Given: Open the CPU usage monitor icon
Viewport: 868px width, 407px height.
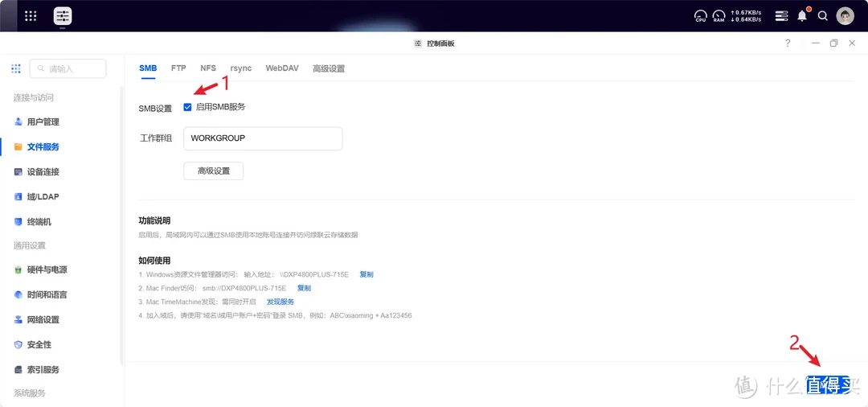Looking at the screenshot, I should click(x=701, y=16).
